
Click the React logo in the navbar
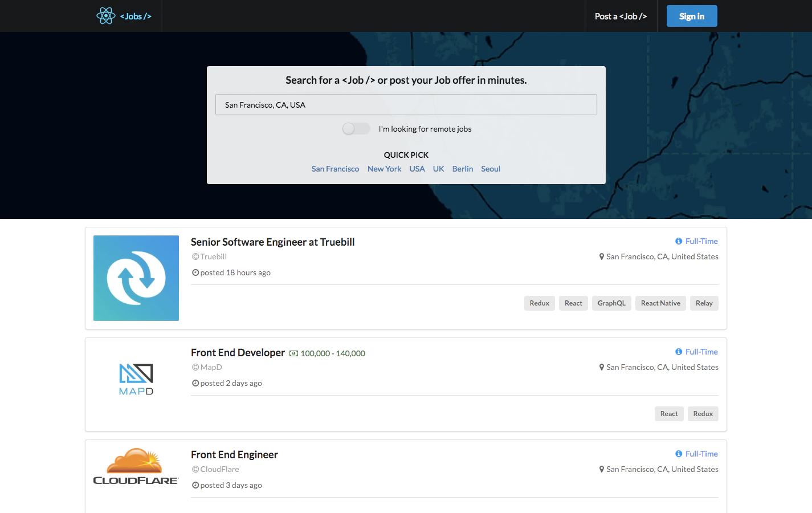pyautogui.click(x=105, y=16)
